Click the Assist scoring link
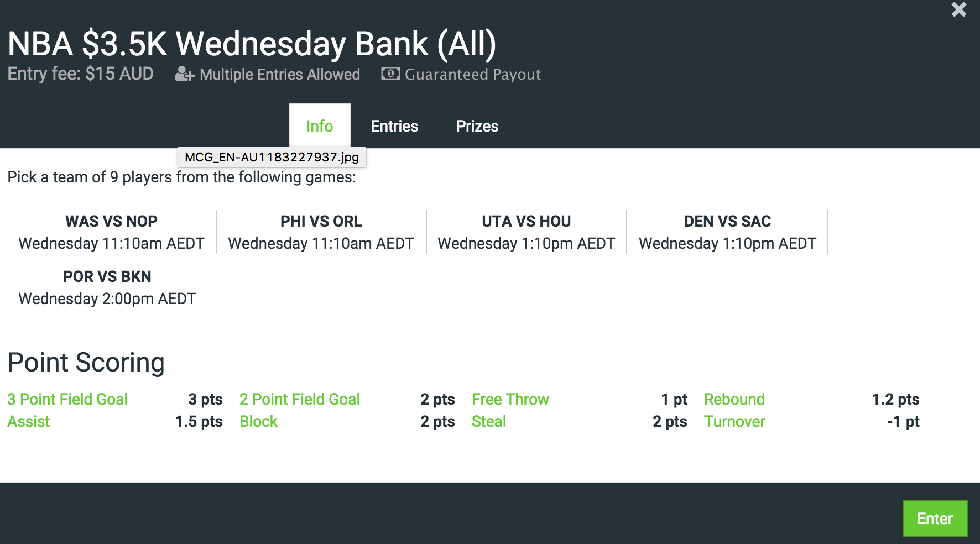The image size is (980, 544). [x=29, y=421]
